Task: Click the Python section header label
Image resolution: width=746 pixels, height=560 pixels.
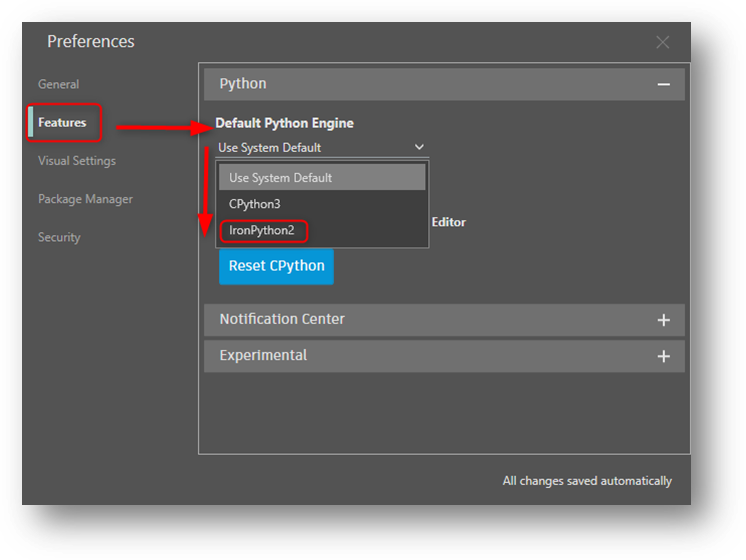Action: coord(243,84)
